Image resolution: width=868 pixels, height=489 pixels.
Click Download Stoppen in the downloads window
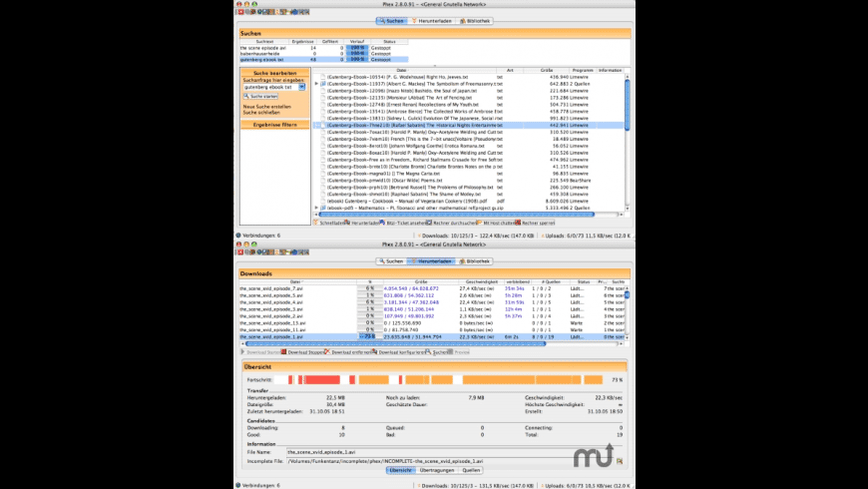coord(303,352)
